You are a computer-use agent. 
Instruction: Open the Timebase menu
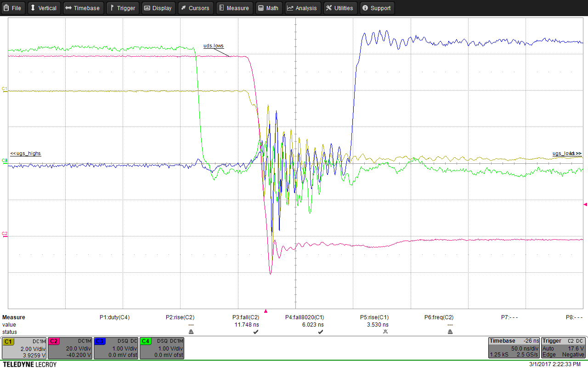tap(83, 8)
